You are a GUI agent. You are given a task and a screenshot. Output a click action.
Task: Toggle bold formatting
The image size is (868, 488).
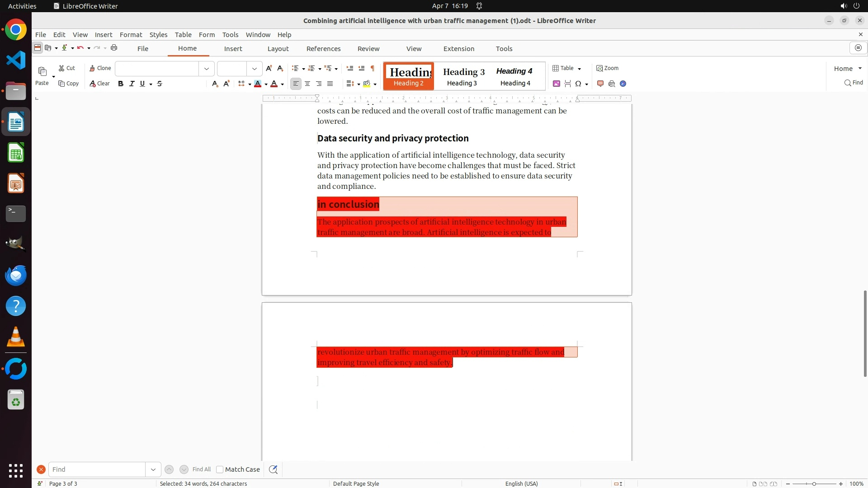[x=121, y=84]
